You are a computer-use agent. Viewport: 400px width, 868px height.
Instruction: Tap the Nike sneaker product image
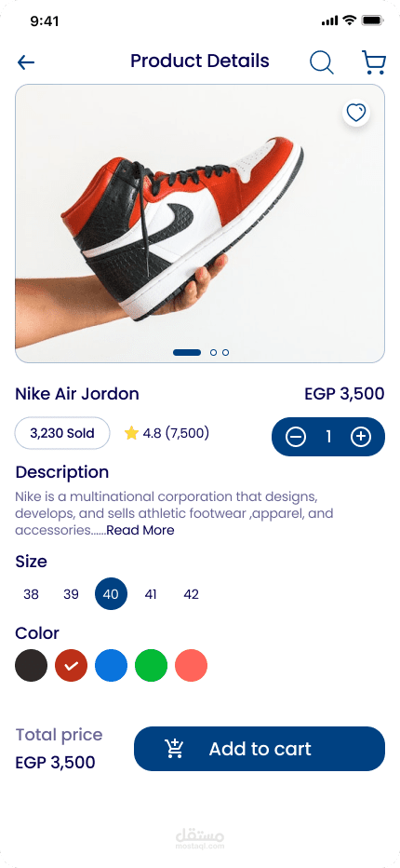200,224
